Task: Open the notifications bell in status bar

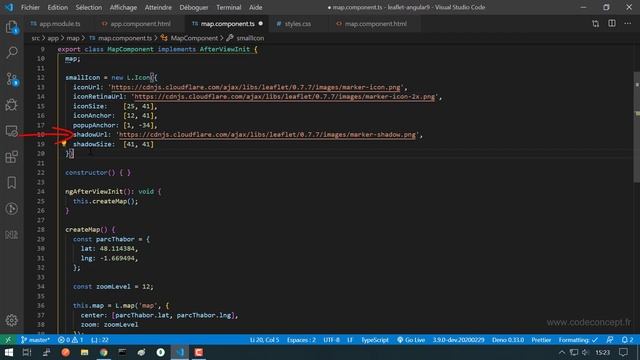Action: pos(627,340)
